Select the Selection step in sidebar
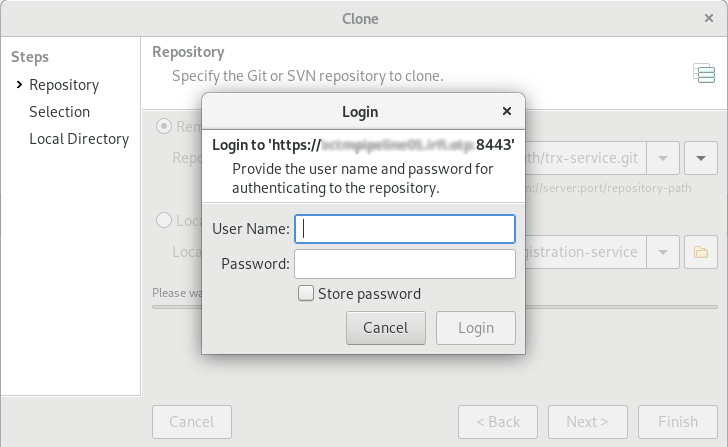Viewport: 728px width, 447px height. point(59,112)
